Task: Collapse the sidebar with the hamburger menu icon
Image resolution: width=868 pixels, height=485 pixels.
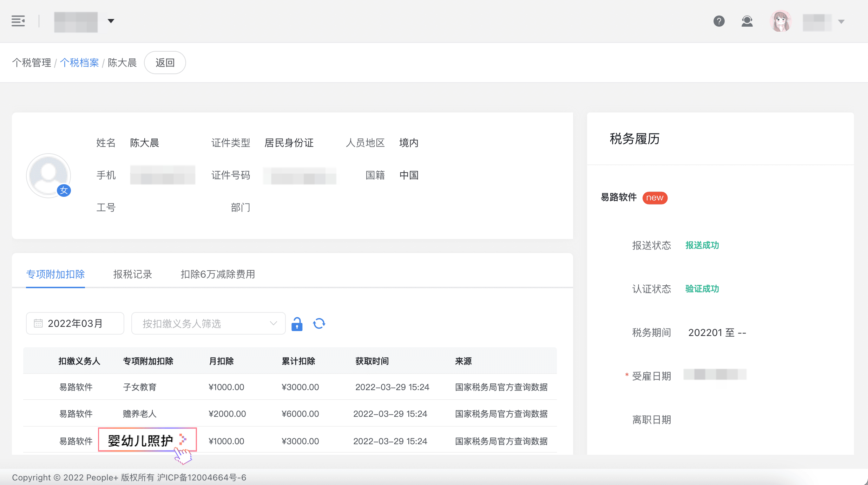Action: tap(18, 21)
